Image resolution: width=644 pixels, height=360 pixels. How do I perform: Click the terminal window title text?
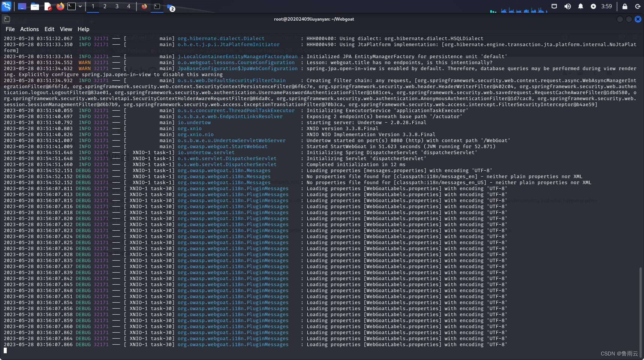click(314, 19)
